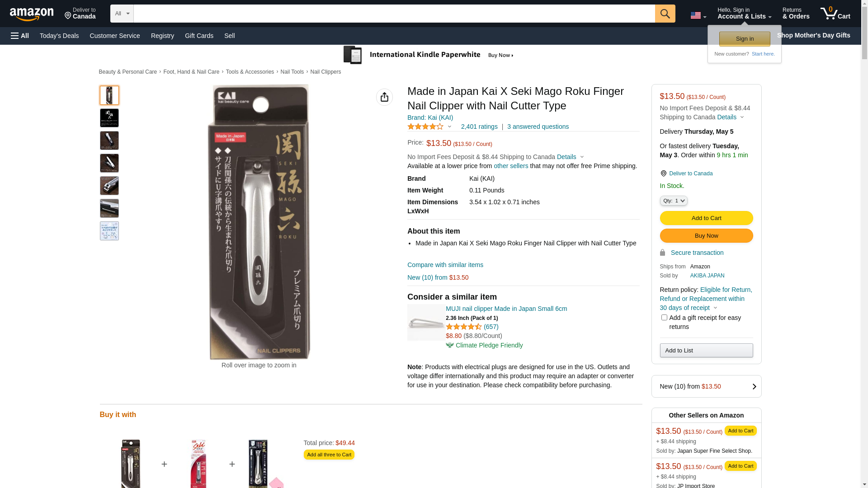
Task: Expand the New (10) offers chevron
Action: [x=754, y=387]
